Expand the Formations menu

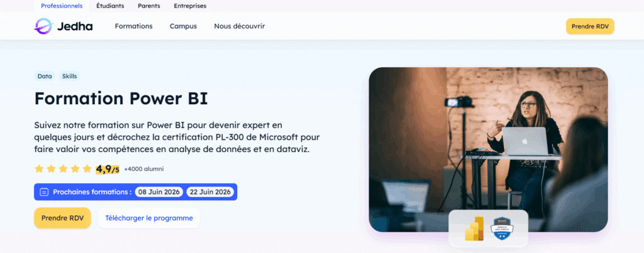(133, 26)
